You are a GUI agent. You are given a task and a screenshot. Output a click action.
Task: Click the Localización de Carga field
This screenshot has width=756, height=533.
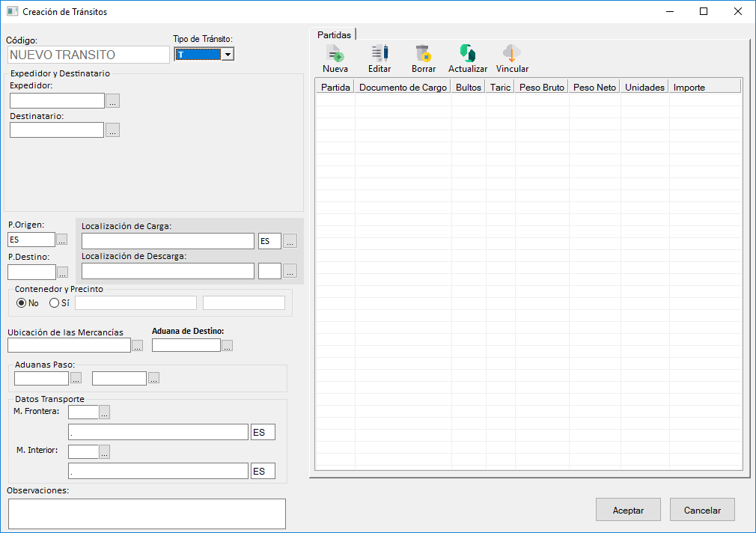click(x=168, y=241)
